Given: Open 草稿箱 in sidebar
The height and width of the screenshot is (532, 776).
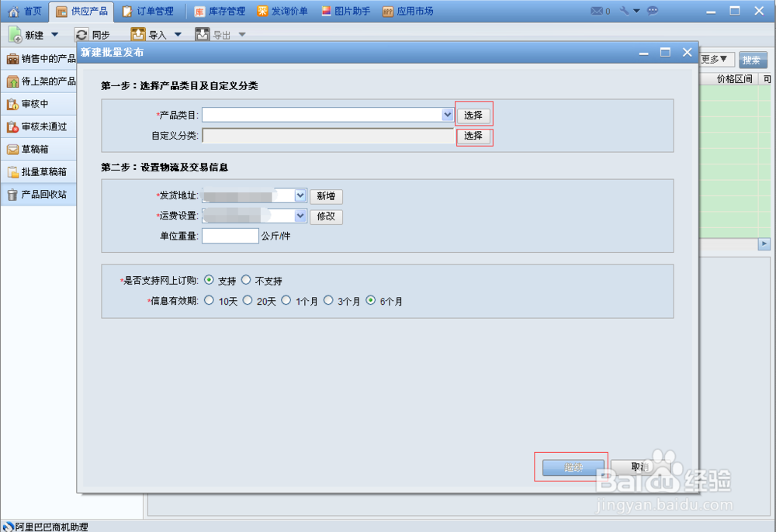Looking at the screenshot, I should (x=39, y=150).
